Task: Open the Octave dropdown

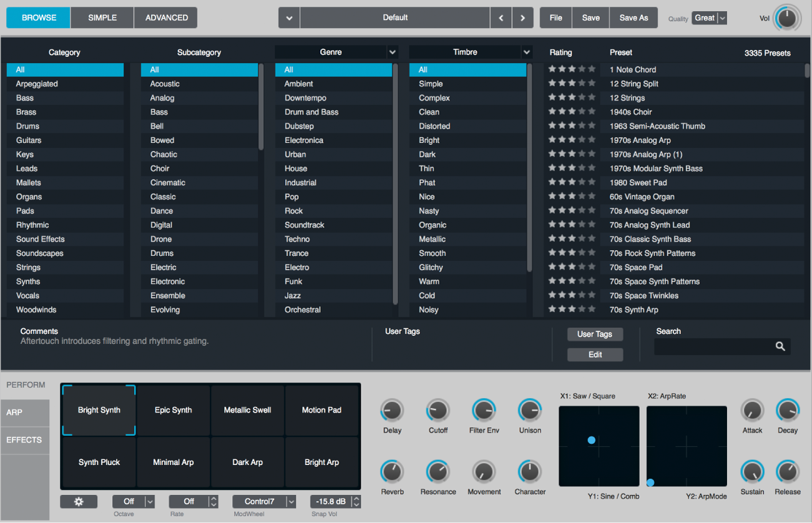Action: (x=134, y=501)
